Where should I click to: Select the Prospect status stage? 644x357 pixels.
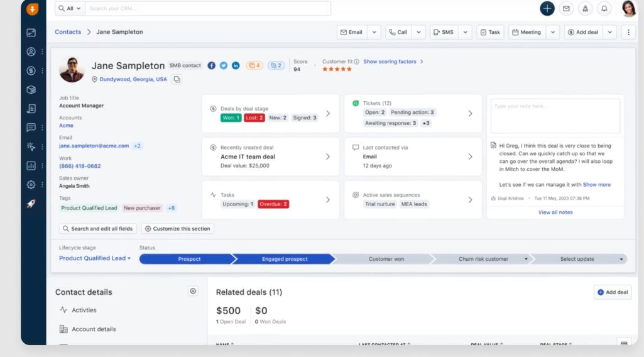(187, 259)
